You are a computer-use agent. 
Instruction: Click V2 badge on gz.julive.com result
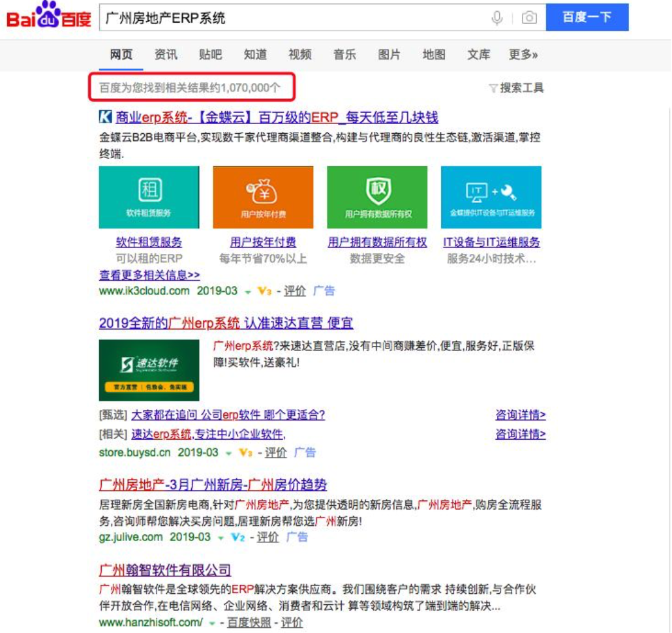coord(238,538)
